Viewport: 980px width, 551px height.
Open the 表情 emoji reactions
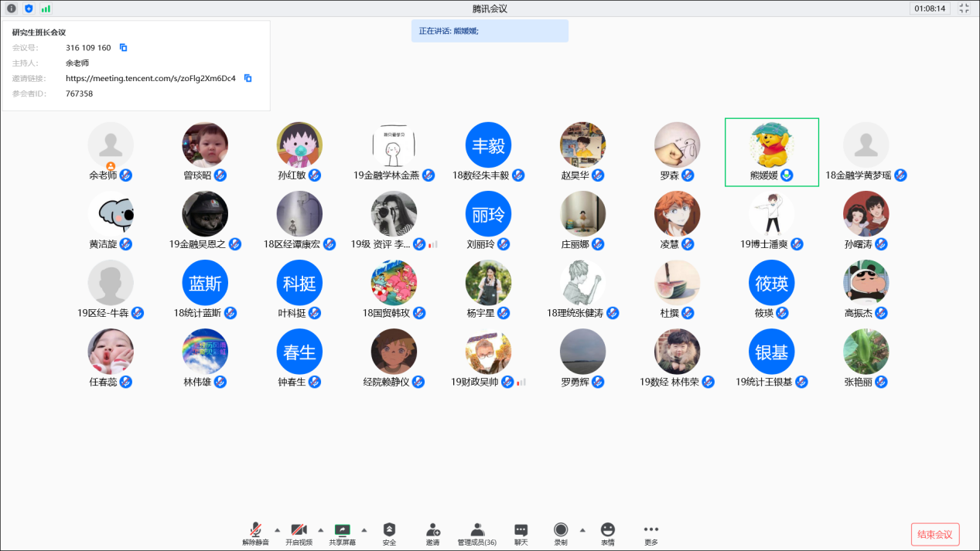(x=608, y=533)
